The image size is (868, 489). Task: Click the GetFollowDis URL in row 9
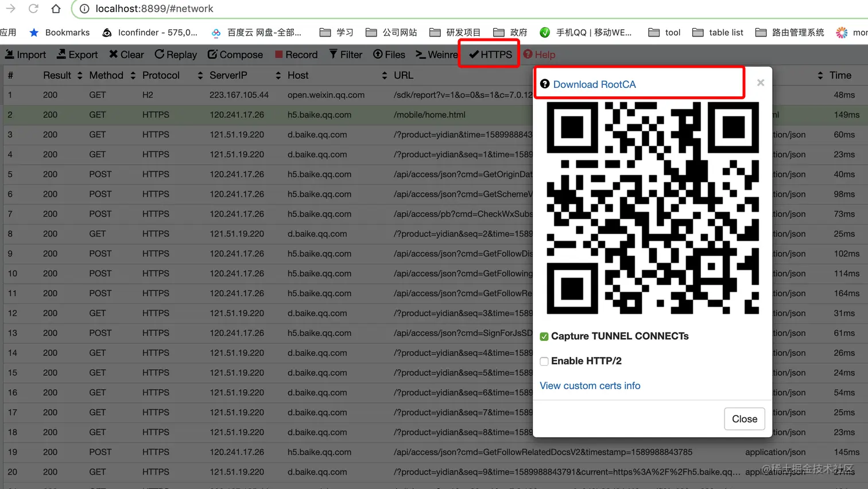coord(463,254)
